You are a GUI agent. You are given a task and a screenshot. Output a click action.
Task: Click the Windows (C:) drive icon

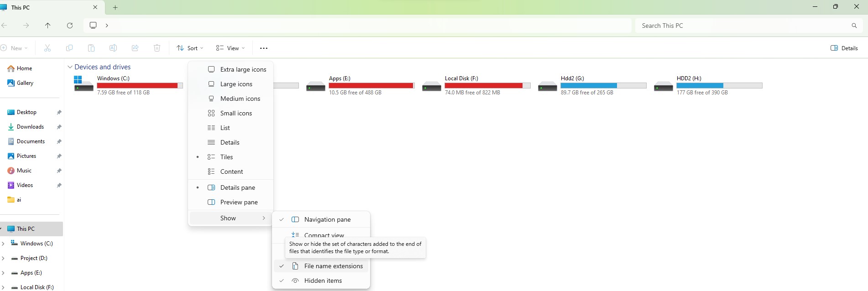84,84
